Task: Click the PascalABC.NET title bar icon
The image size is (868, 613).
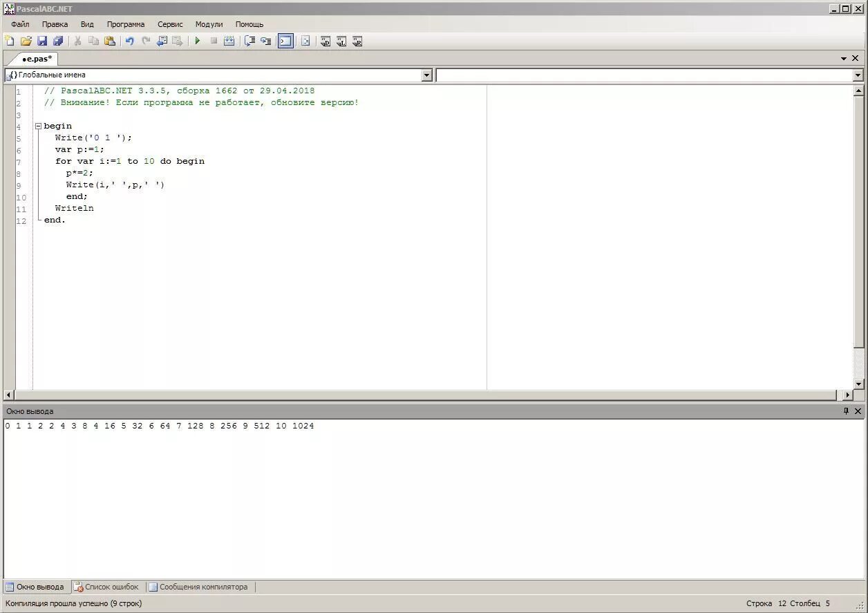Action: pos(9,8)
